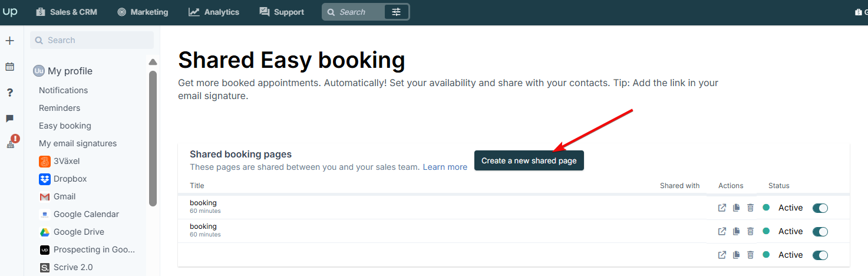Open the untitled row's booking page link icon
The image size is (868, 276).
pyautogui.click(x=722, y=255)
